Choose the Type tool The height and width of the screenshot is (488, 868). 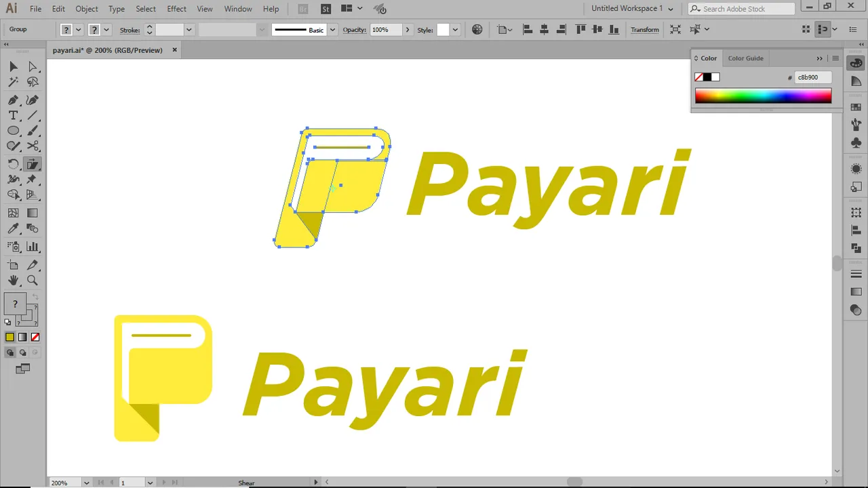click(x=13, y=116)
